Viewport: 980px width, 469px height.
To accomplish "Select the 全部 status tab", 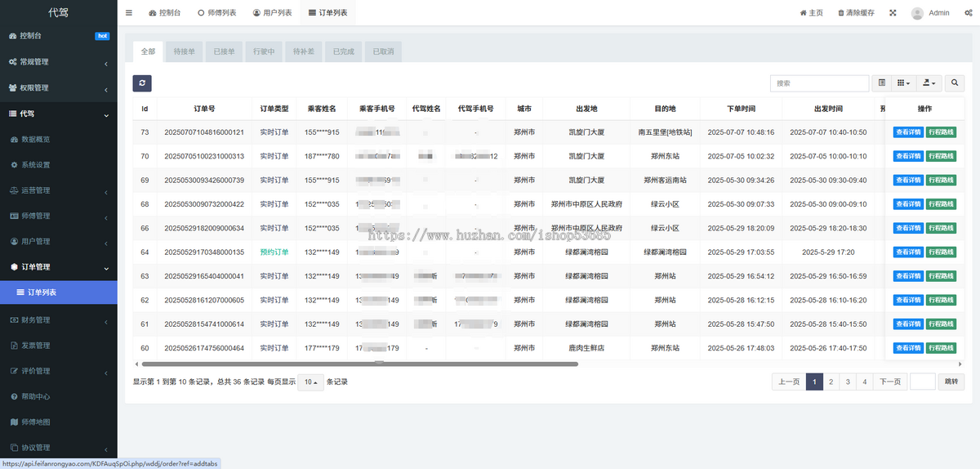I will click(148, 51).
